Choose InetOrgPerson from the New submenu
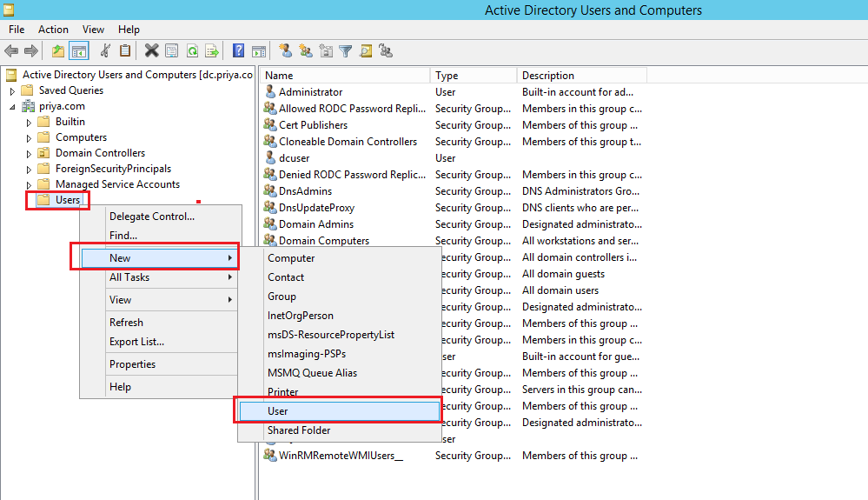This screenshot has width=868, height=500. click(340, 316)
